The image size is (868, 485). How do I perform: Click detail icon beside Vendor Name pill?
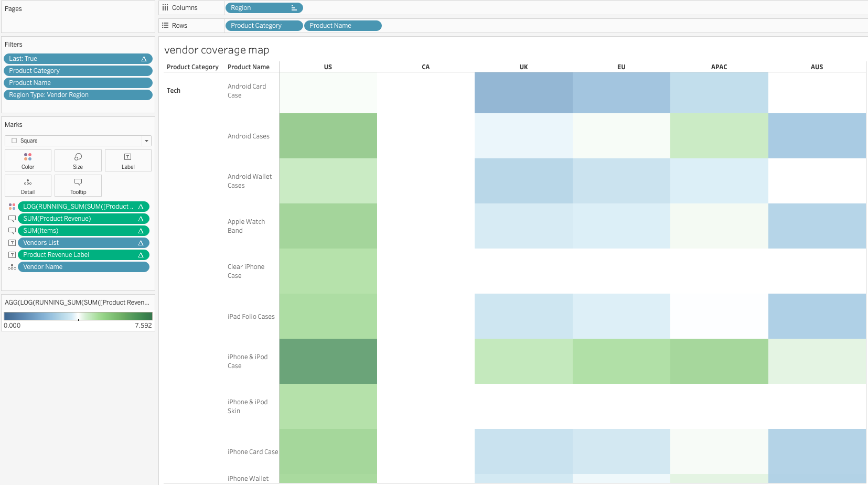coord(12,267)
